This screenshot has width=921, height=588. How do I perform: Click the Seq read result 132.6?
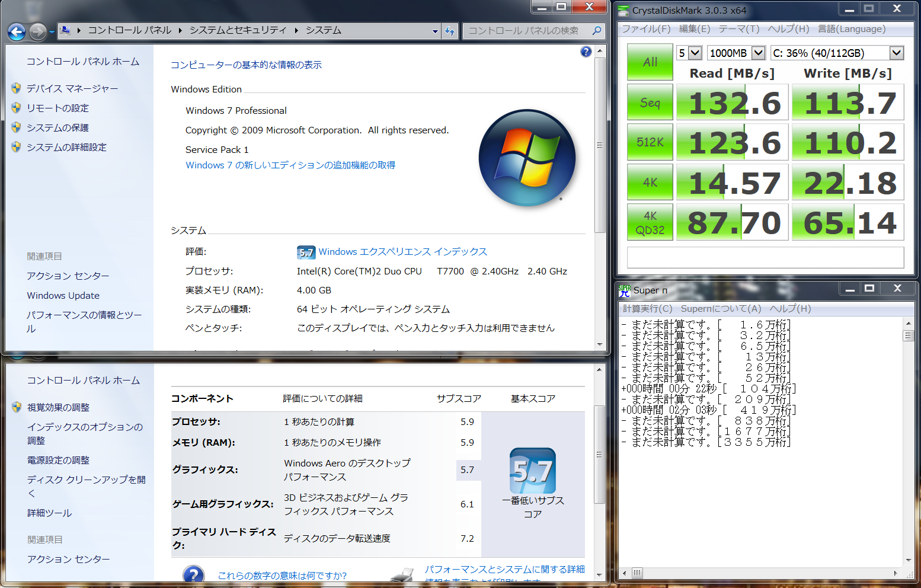733,102
